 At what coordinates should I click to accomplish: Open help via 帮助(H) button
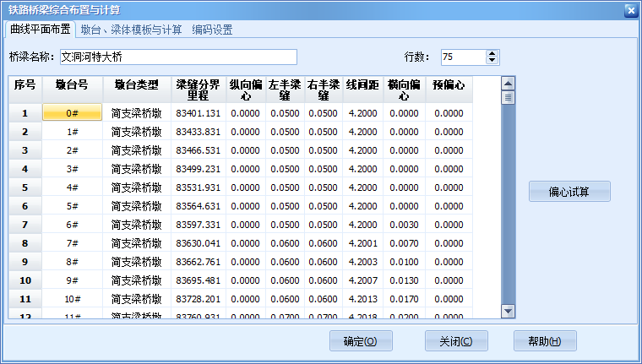pyautogui.click(x=545, y=341)
